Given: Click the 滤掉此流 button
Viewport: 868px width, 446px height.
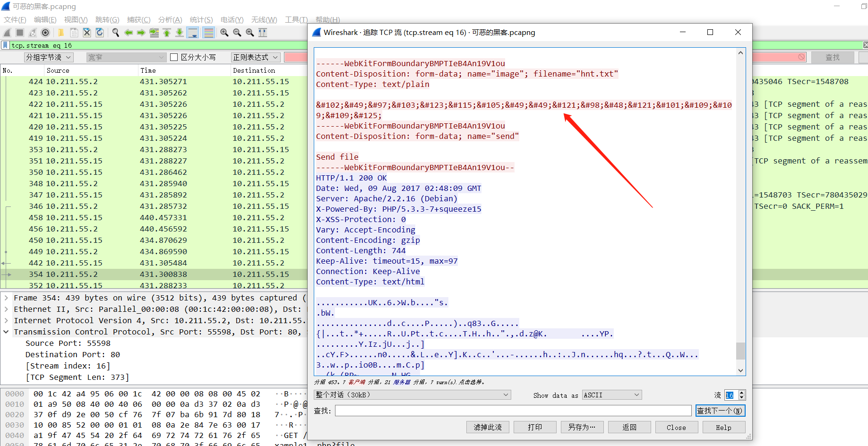Looking at the screenshot, I should click(x=488, y=427).
